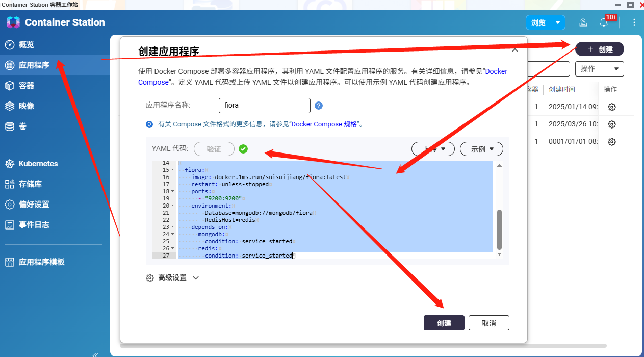The image size is (644, 357).
Task: Click the Event Logs (事件日志) icon
Action: [10, 225]
